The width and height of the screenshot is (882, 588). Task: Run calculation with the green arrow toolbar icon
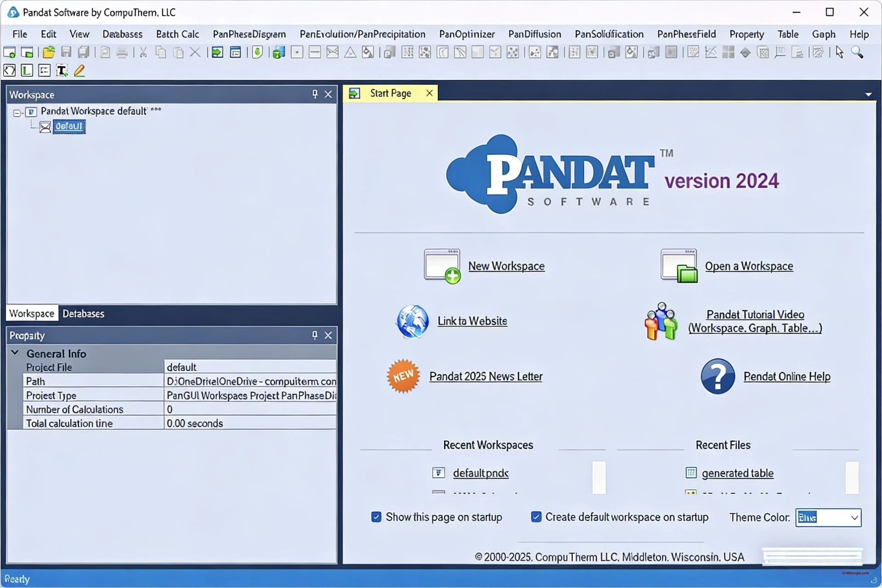(216, 52)
